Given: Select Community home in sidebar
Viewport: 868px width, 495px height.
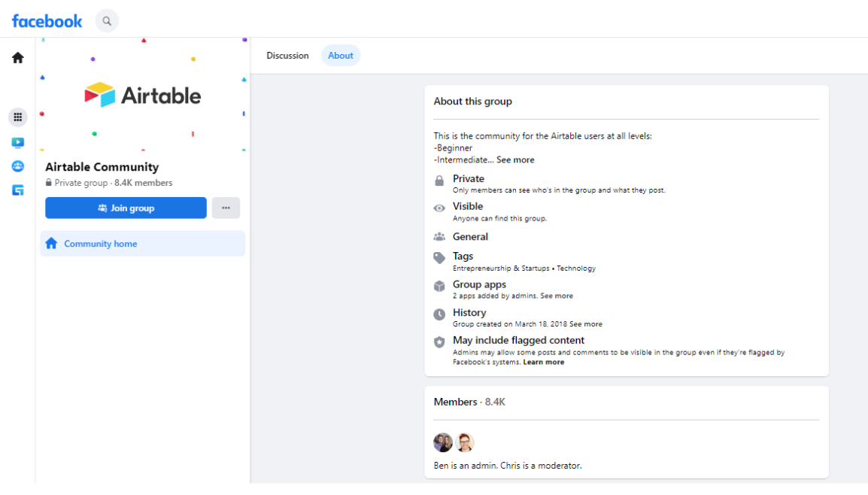Looking at the screenshot, I should (142, 244).
